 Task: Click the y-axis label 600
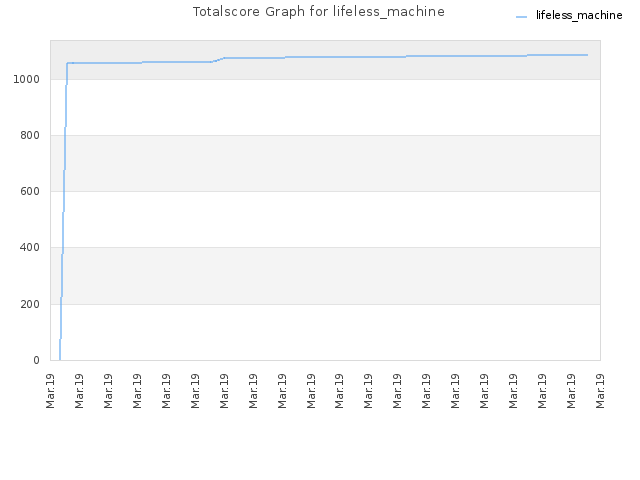[x=30, y=191]
